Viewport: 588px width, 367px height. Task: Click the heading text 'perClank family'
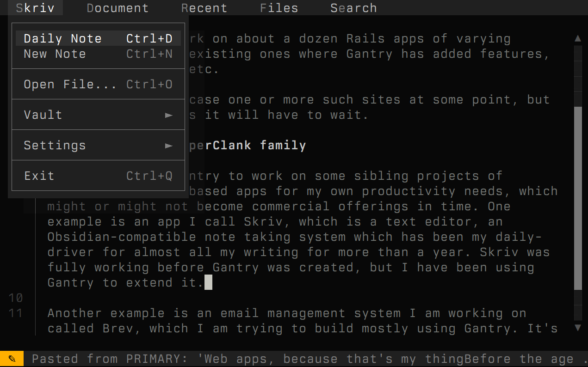(x=248, y=145)
